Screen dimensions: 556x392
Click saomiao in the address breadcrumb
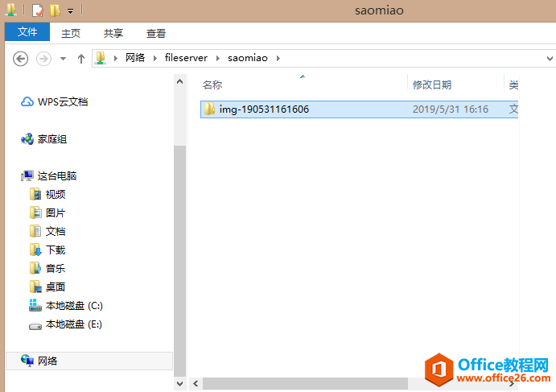pos(248,58)
